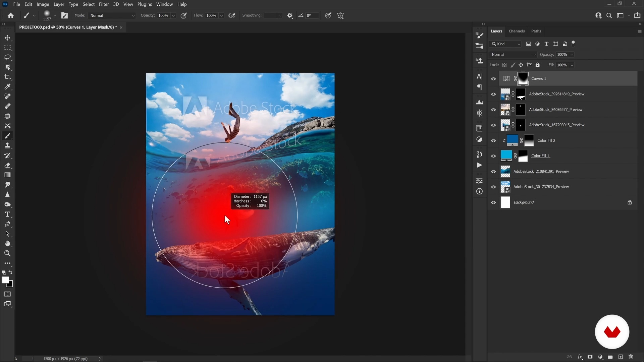Select the Zoom tool
Viewport: 644px width, 362px height.
[x=7, y=253]
